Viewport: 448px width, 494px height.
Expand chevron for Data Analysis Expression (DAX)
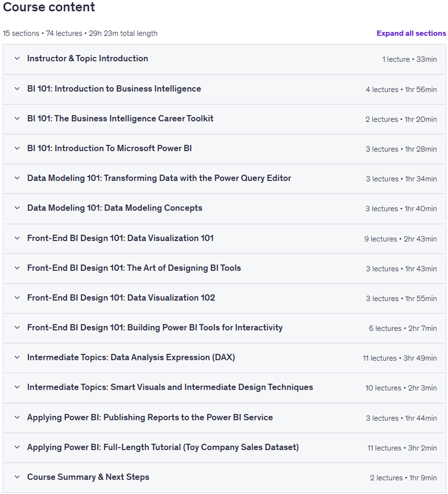coord(18,357)
